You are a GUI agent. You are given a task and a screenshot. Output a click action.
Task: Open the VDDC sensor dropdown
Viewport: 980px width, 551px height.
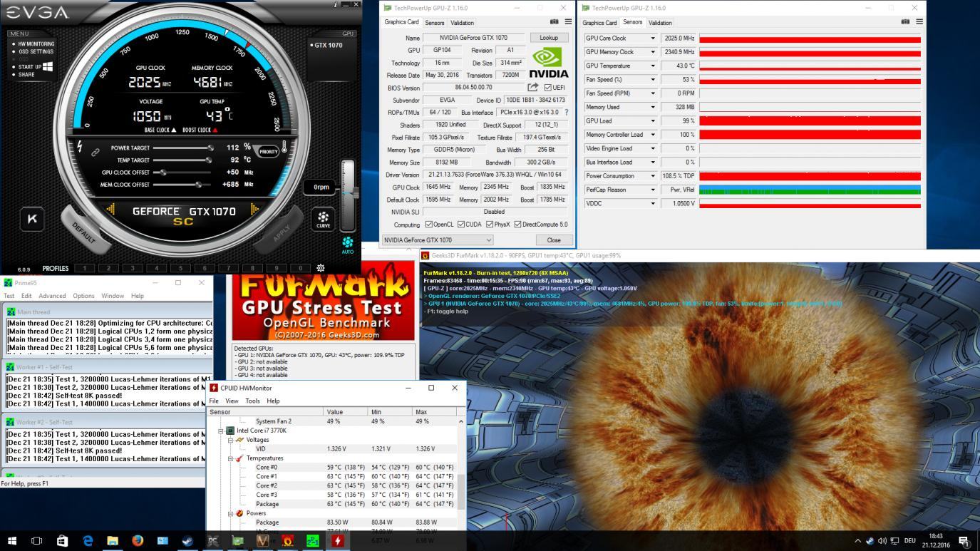coord(652,203)
